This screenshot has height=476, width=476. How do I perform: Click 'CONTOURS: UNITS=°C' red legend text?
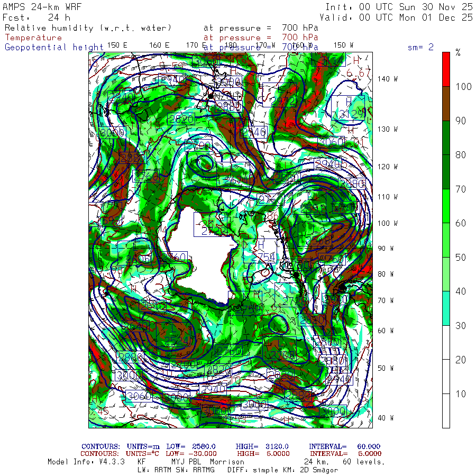120,454
